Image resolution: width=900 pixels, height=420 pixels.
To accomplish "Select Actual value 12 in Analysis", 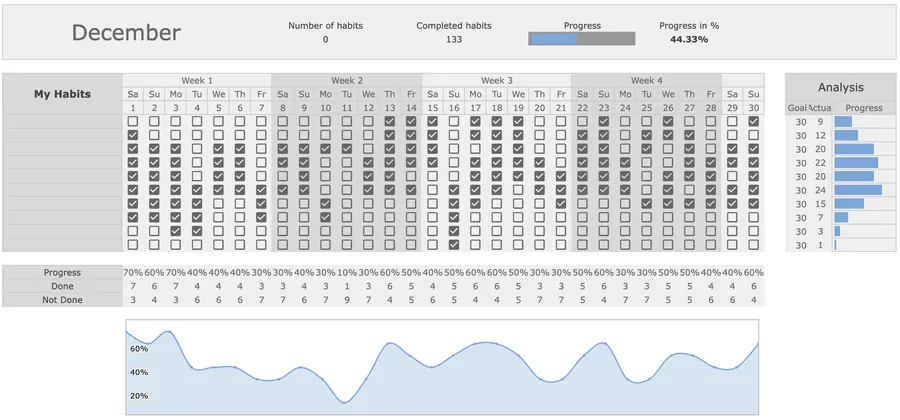I will coord(820,135).
